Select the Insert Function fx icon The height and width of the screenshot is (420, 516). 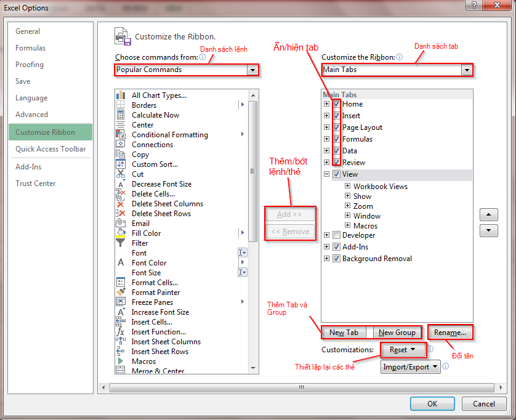tap(121, 331)
